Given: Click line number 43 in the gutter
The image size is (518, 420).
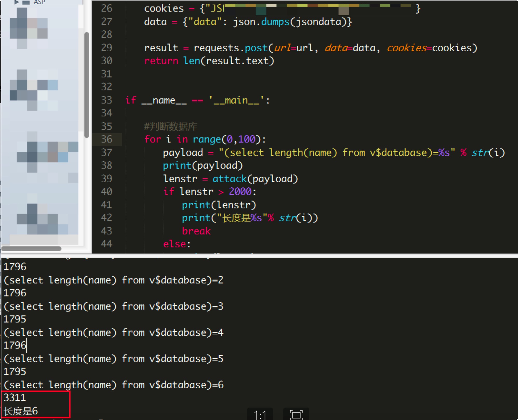Looking at the screenshot, I should [x=107, y=231].
